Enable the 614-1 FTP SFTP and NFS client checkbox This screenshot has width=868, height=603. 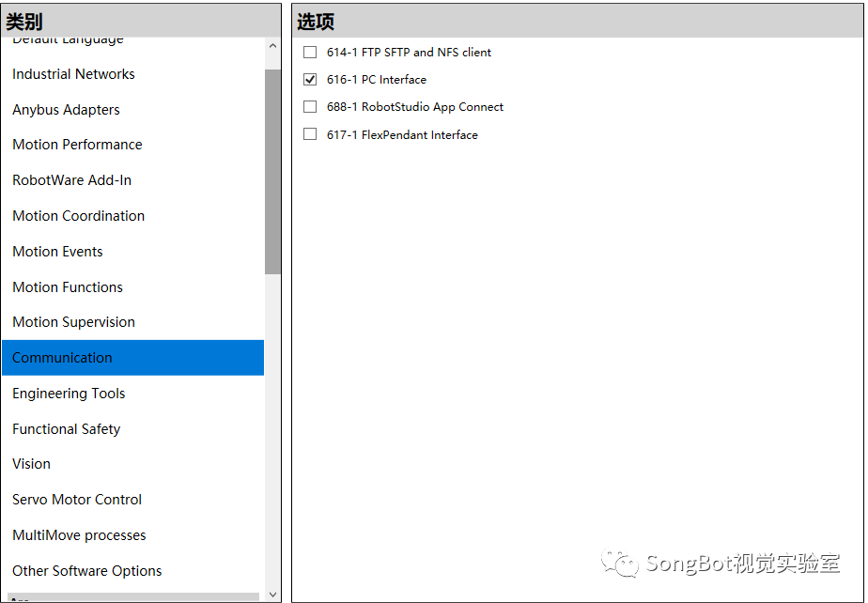tap(310, 52)
